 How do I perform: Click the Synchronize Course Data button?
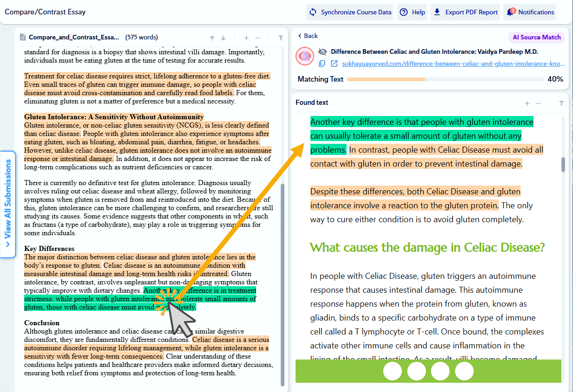pos(350,12)
